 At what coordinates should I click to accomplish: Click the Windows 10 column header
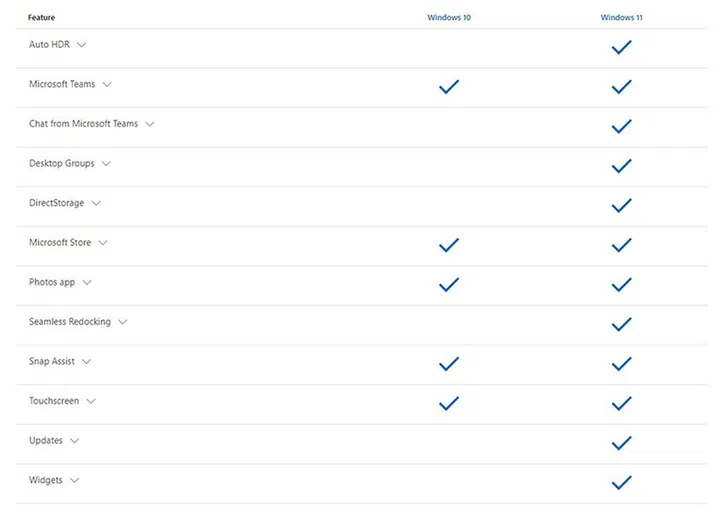coord(449,17)
